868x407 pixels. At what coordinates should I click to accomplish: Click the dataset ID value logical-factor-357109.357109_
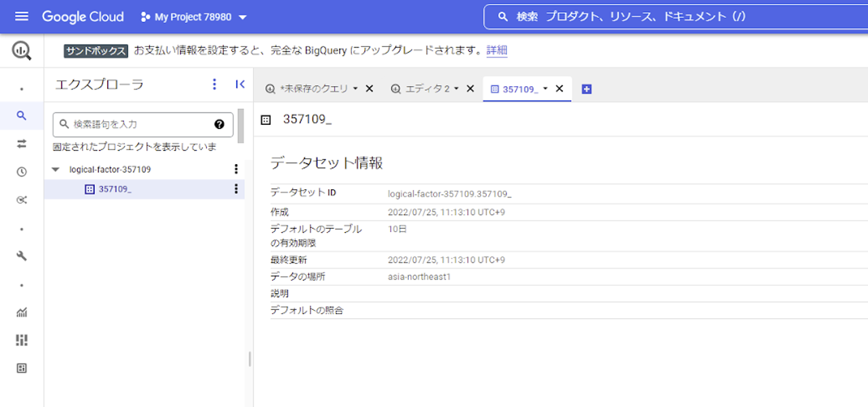coord(450,194)
